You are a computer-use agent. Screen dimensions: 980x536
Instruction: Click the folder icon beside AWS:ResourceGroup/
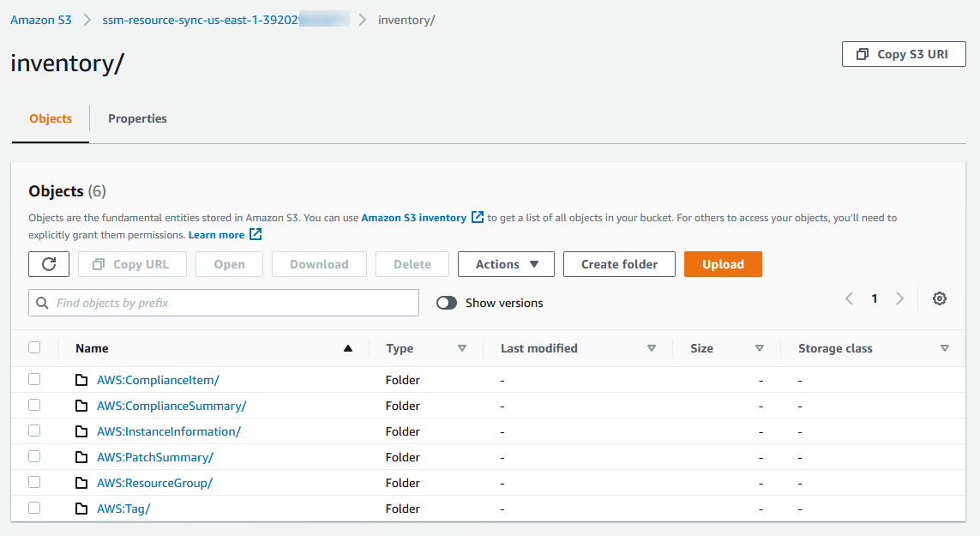coord(81,482)
